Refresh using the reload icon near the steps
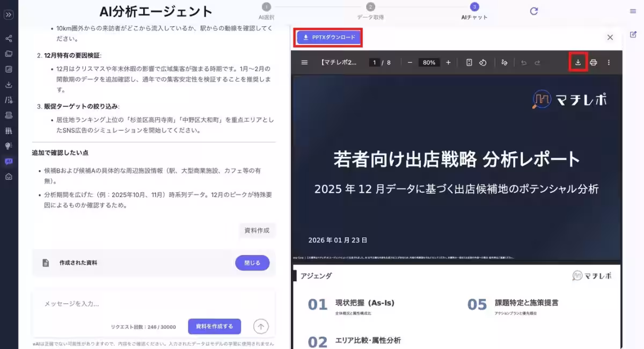Viewport: 644px width, 349px height. tap(534, 11)
